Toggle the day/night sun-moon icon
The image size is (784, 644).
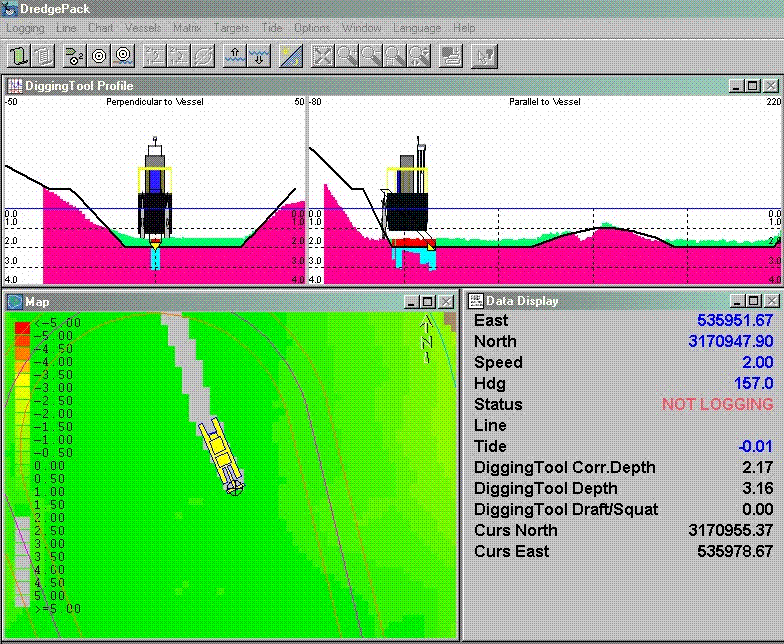[x=290, y=56]
